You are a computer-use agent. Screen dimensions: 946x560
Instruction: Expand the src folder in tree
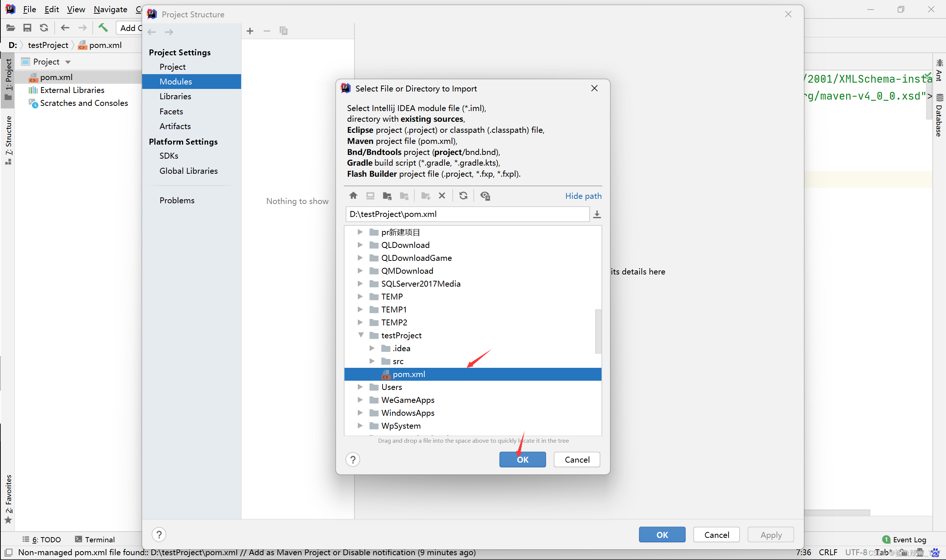pyautogui.click(x=372, y=361)
